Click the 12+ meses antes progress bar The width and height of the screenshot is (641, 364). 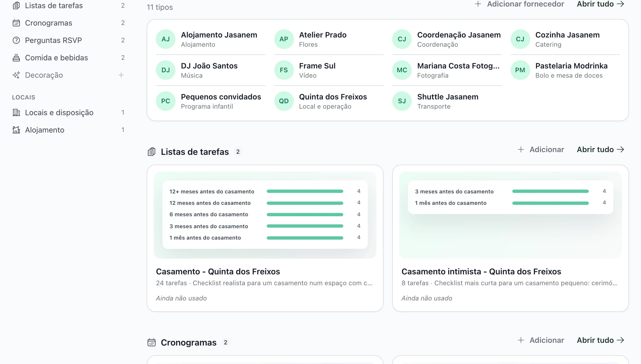click(x=305, y=191)
